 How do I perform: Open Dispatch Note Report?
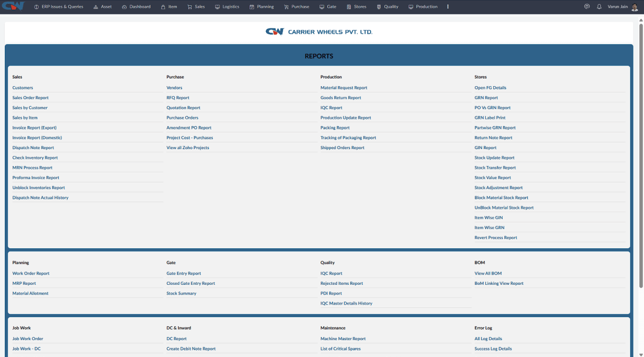pyautogui.click(x=33, y=148)
